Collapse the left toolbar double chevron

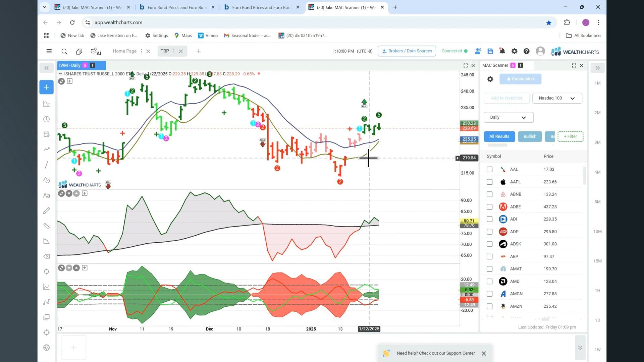point(46,68)
